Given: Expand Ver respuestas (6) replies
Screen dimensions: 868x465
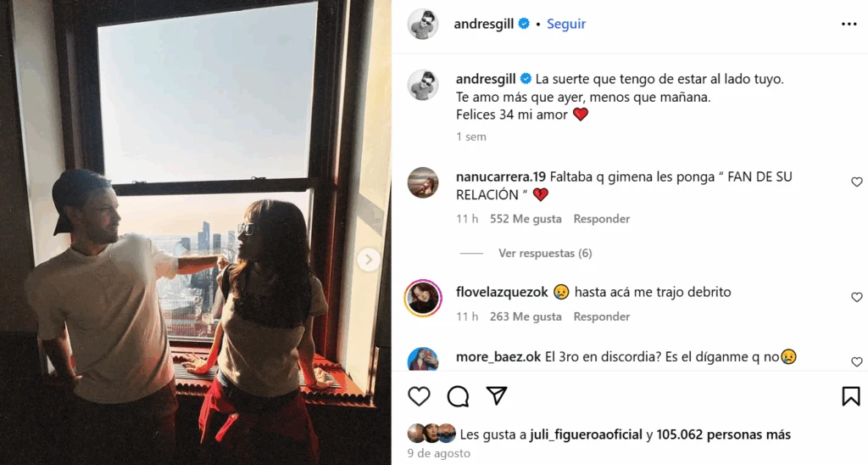Looking at the screenshot, I should click(545, 253).
